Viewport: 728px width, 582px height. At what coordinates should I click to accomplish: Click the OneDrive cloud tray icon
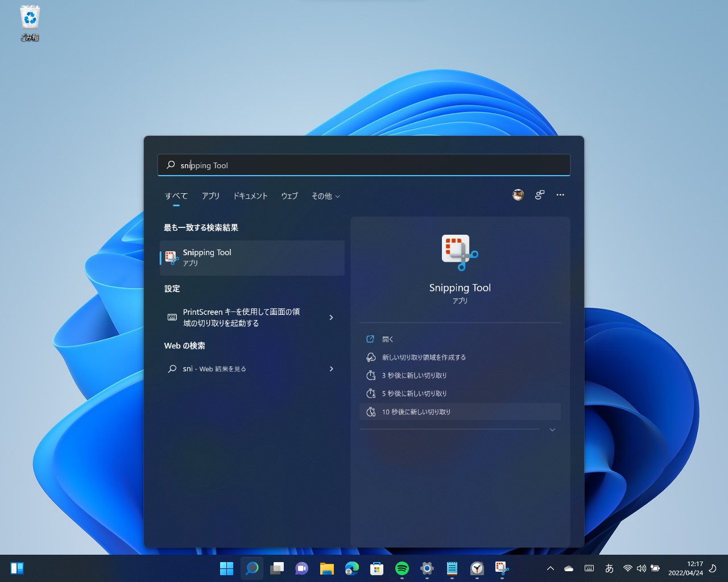coord(569,568)
